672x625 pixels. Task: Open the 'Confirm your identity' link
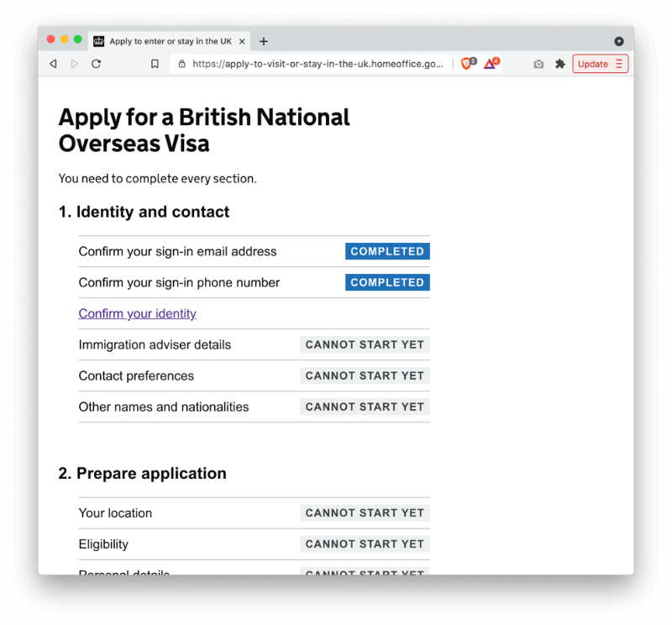click(137, 314)
